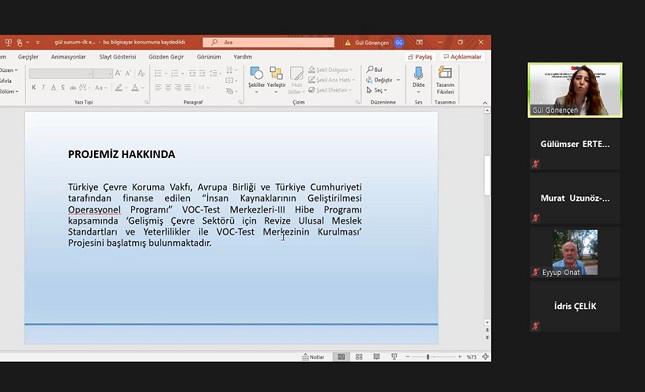Image resolution: width=645 pixels, height=392 pixels.
Task: Expand the Değiştir dropdown arrow
Action: click(x=398, y=80)
